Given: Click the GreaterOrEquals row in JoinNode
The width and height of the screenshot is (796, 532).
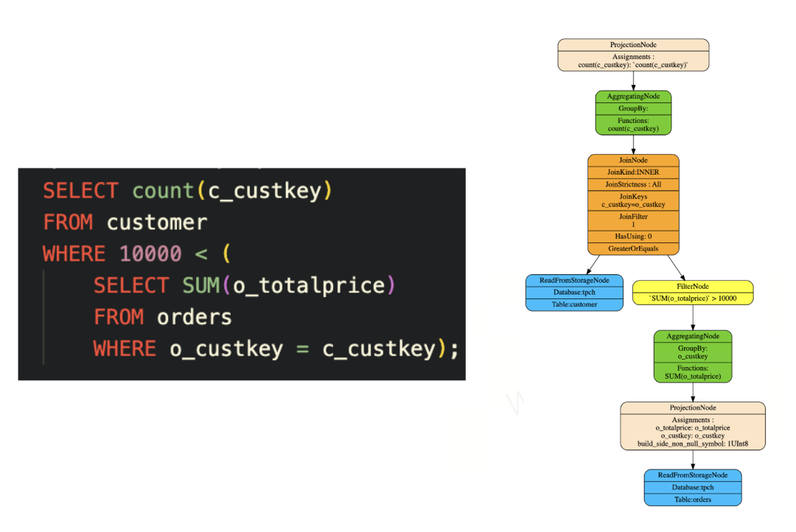Looking at the screenshot, I should (x=633, y=248).
